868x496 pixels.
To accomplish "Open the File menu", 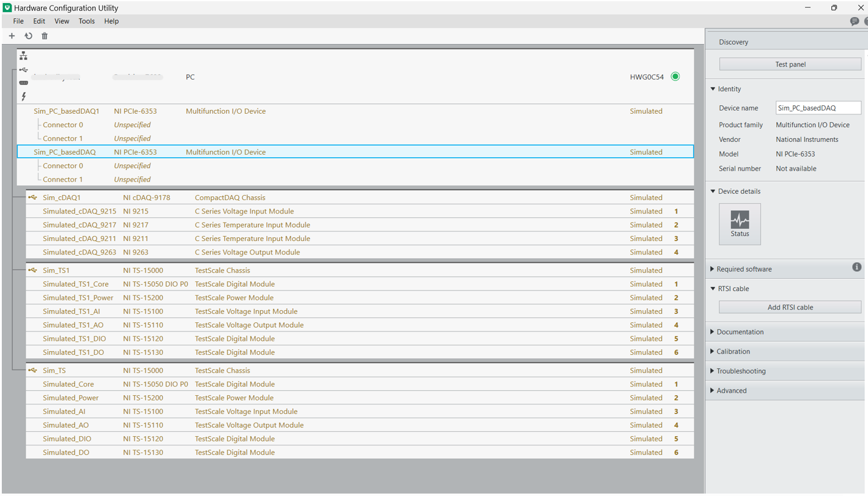I will pyautogui.click(x=18, y=21).
